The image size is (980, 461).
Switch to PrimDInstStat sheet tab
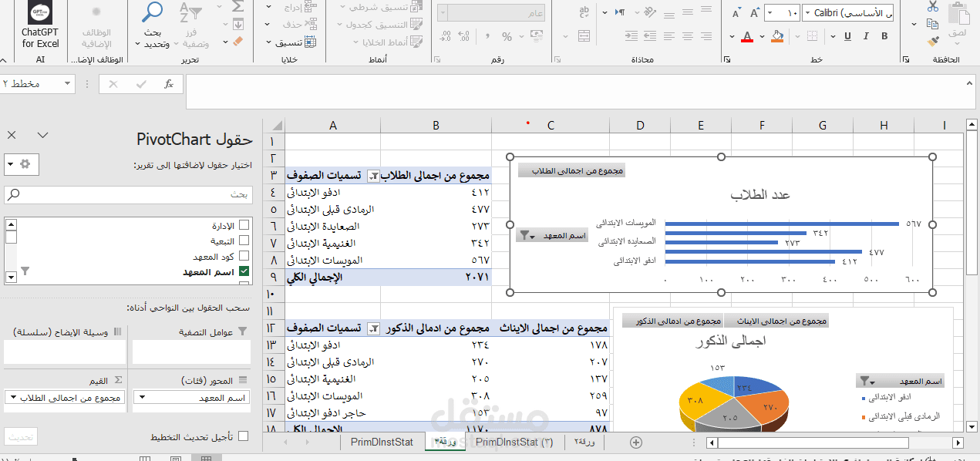(382, 442)
